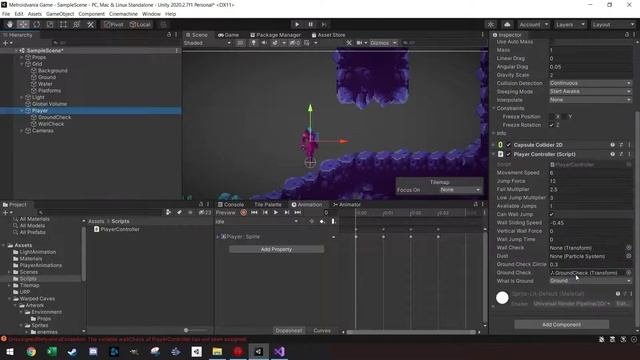Viewport: 640px width, 360px height.
Task: Open the scene component tools icon
Action: (x=349, y=43)
